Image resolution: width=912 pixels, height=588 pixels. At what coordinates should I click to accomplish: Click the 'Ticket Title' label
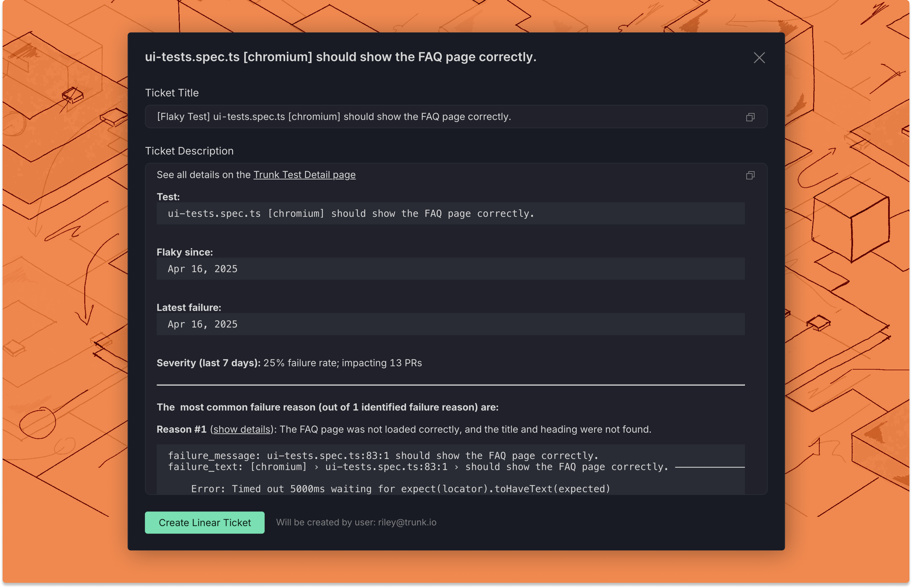click(172, 93)
